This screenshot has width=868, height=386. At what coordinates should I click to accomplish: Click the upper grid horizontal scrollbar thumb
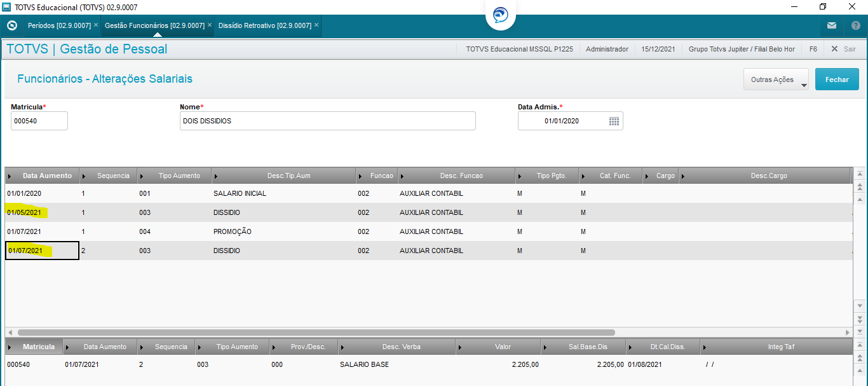pyautogui.click(x=316, y=332)
